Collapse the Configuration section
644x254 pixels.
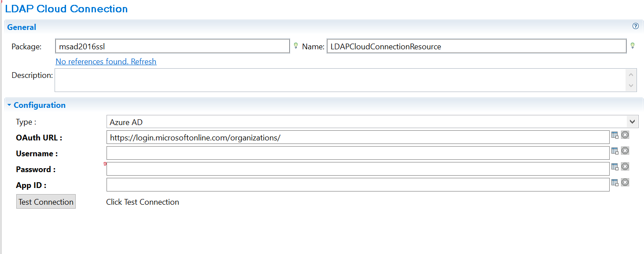pyautogui.click(x=9, y=105)
